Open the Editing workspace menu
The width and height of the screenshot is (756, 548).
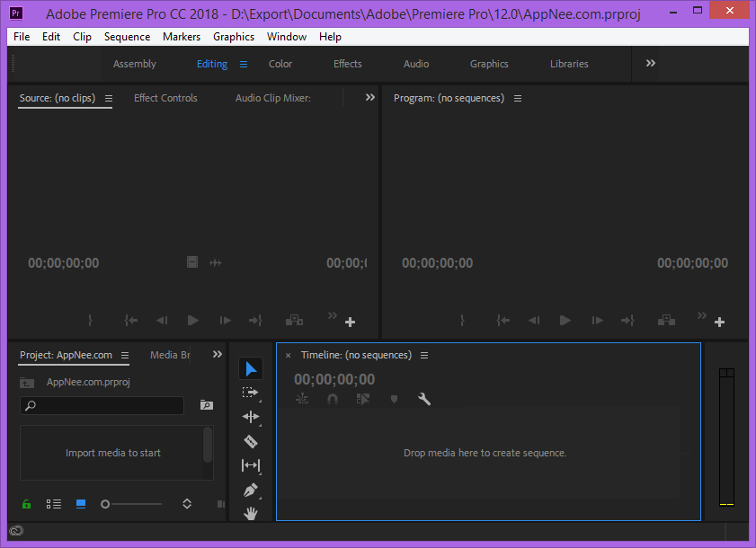click(x=244, y=64)
